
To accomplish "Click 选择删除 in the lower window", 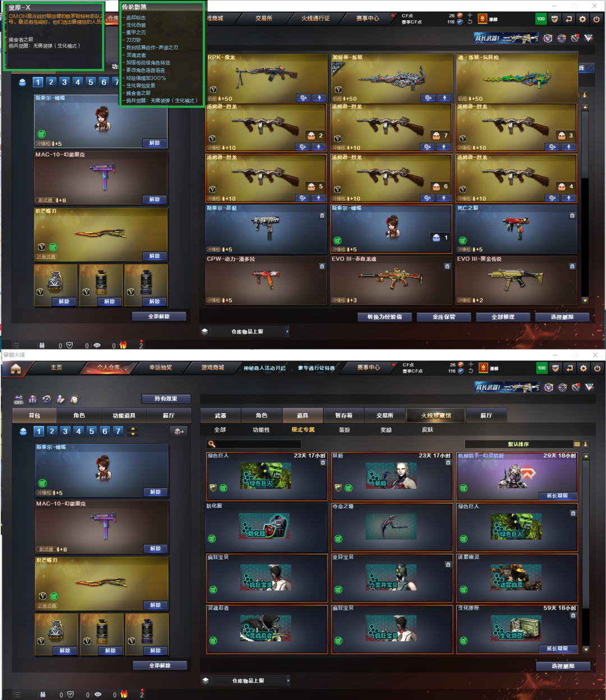I will click(563, 666).
